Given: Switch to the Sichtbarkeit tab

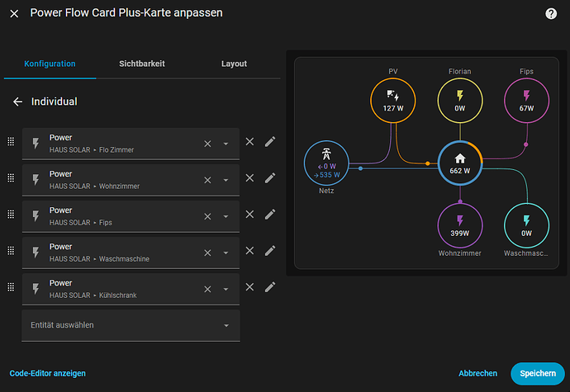Looking at the screenshot, I should 142,64.
